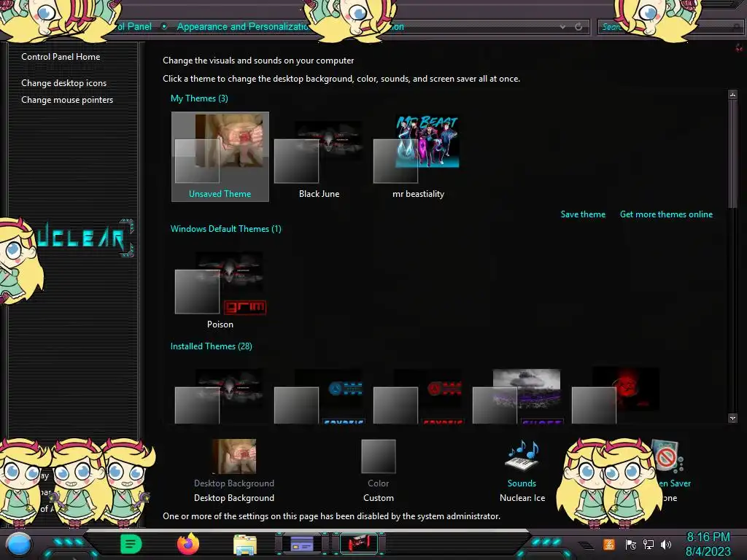Expand the address bar history dropdown
Screen dimensions: 747x560
click(562, 27)
